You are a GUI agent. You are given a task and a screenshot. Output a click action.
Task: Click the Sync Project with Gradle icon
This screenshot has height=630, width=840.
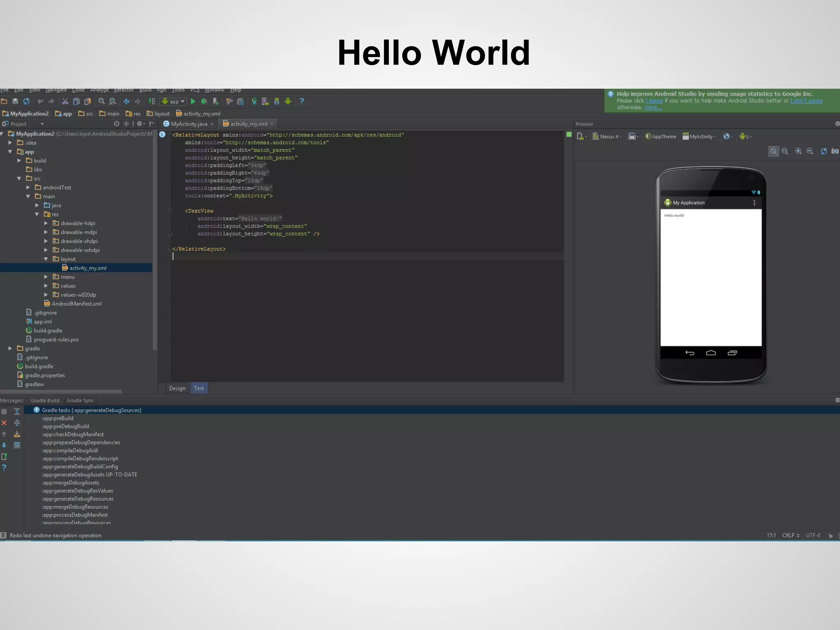click(x=254, y=101)
